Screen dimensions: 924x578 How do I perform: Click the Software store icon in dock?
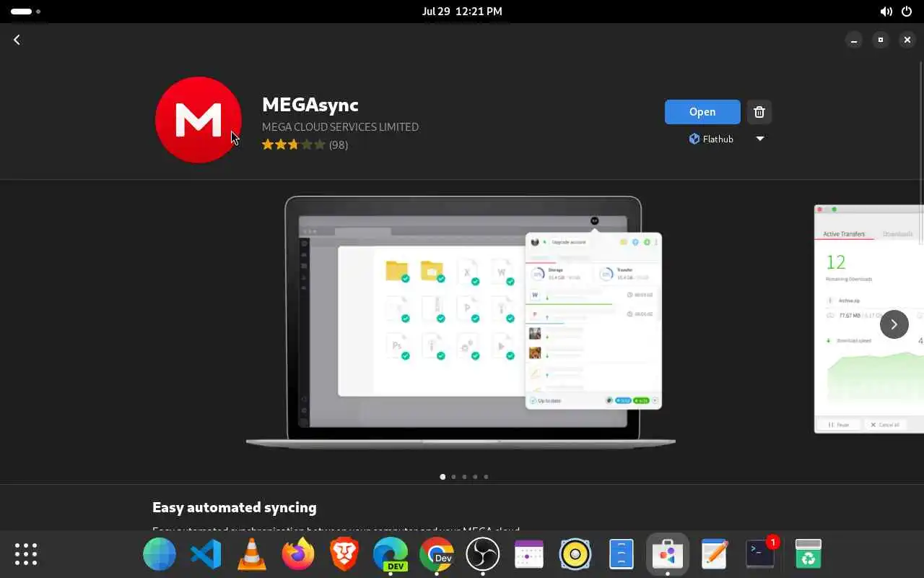click(x=668, y=554)
